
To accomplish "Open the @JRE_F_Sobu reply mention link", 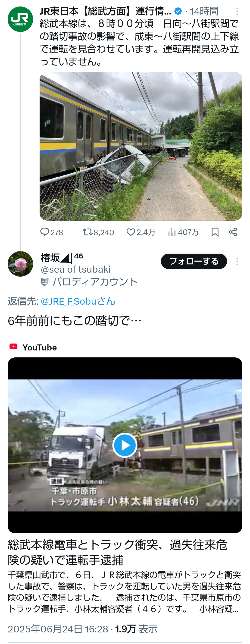I will [x=78, y=301].
